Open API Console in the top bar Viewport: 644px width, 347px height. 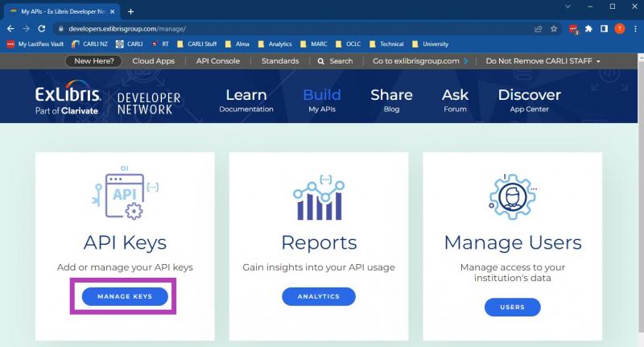[x=218, y=61]
